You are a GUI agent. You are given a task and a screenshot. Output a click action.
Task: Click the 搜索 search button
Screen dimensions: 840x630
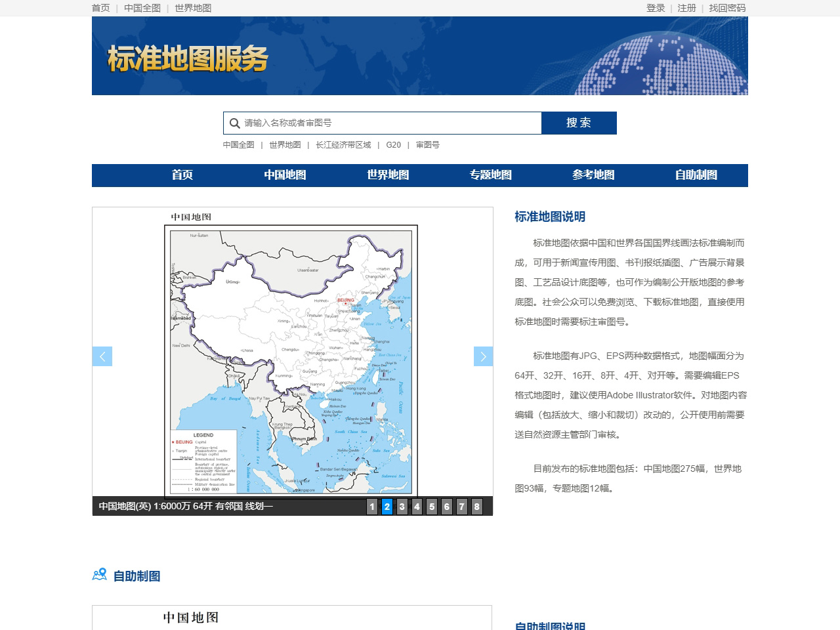[x=579, y=123]
